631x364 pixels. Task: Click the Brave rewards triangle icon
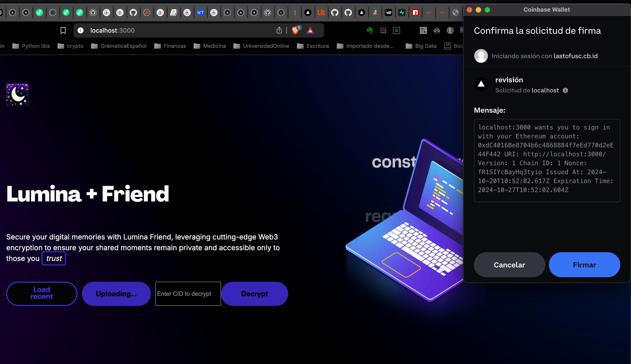coord(311,30)
